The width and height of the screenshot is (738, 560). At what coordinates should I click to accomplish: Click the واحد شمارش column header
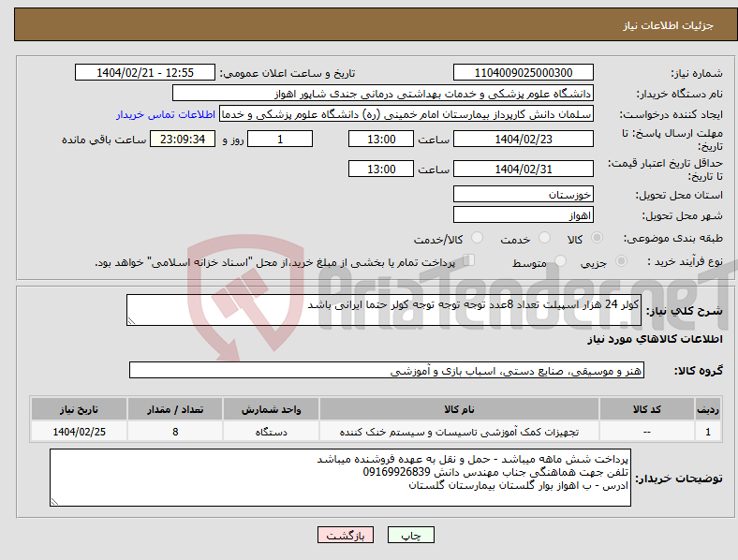[271, 409]
